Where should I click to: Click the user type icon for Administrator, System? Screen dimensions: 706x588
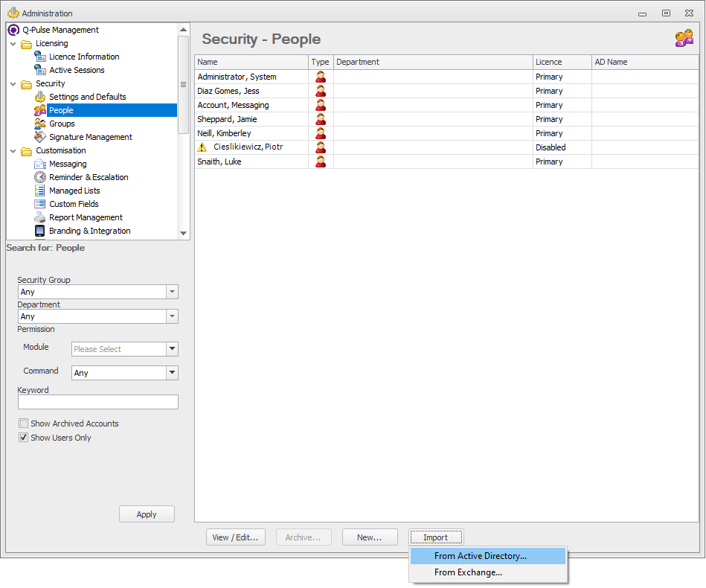[321, 77]
